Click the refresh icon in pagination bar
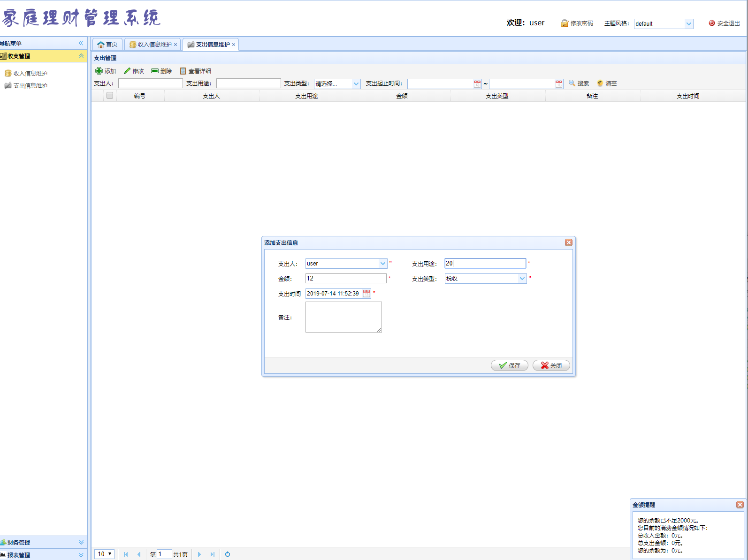This screenshot has height=560, width=748. [228, 554]
